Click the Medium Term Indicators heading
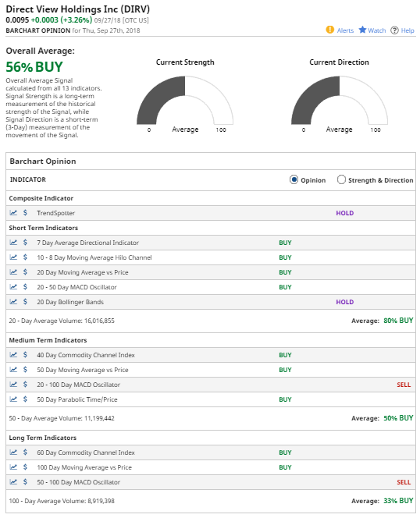 pos(48,340)
